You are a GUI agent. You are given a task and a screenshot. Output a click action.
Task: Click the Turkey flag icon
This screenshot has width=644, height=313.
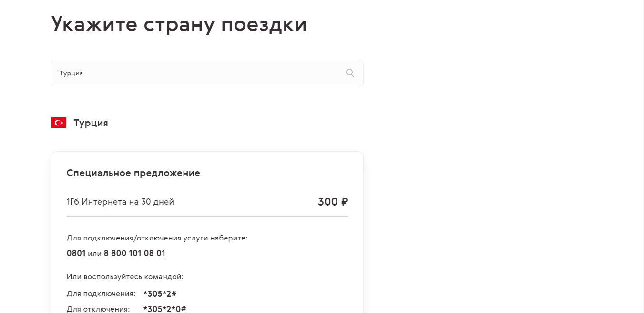[59, 123]
